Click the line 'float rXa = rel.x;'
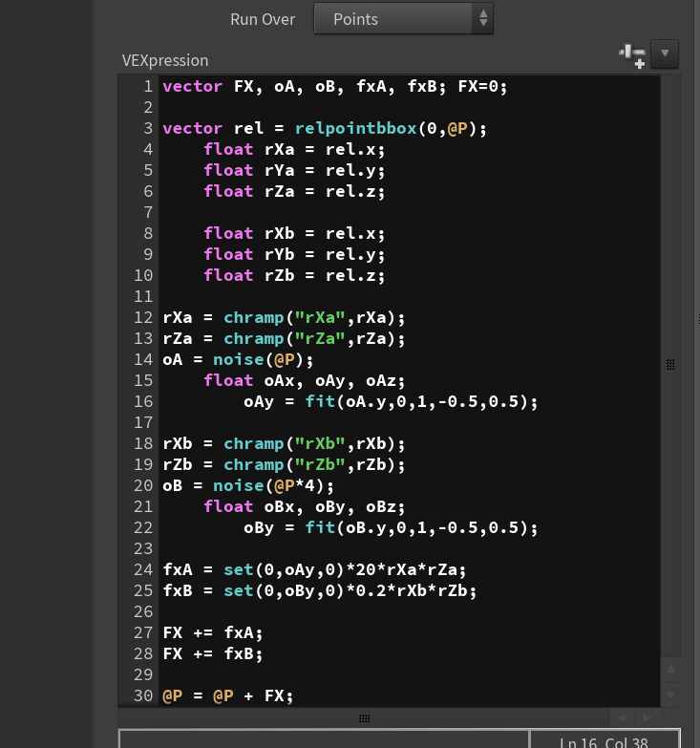700x748 pixels. [294, 149]
